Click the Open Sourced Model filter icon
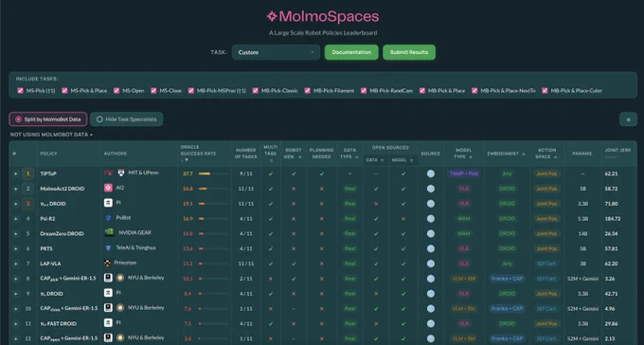 tap(412, 160)
